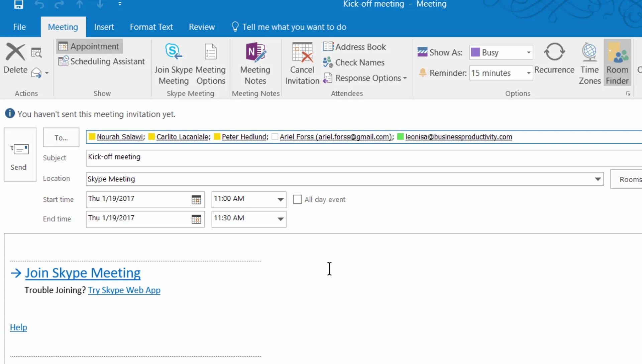642x364 pixels.
Task: Open the Scheduling Assistant
Action: pos(102,61)
